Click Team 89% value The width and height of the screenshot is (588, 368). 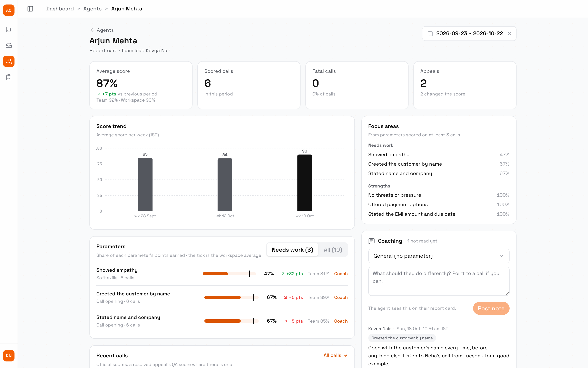point(318,297)
